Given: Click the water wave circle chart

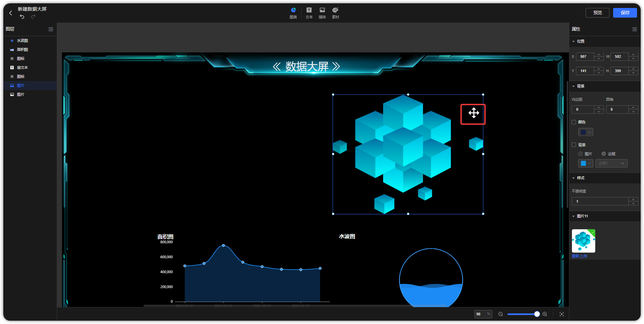Looking at the screenshot, I should tap(431, 278).
